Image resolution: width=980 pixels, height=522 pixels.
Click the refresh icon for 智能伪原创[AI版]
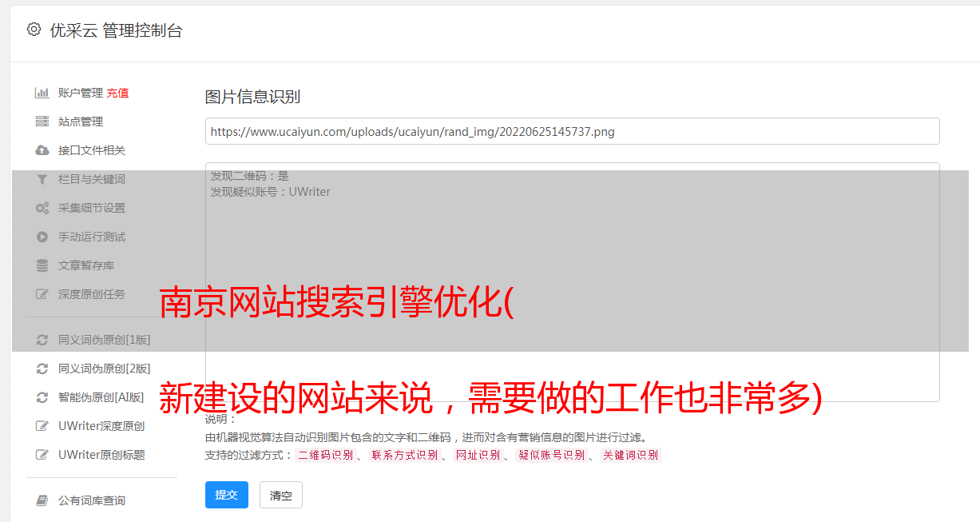pos(42,397)
